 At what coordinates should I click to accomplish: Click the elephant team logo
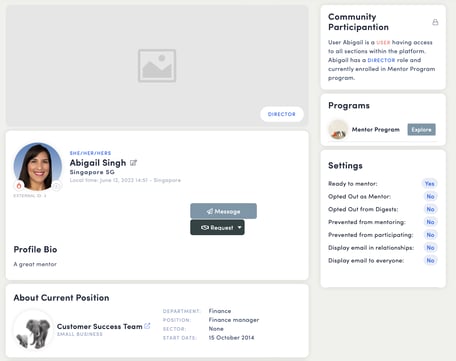pyautogui.click(x=33, y=330)
